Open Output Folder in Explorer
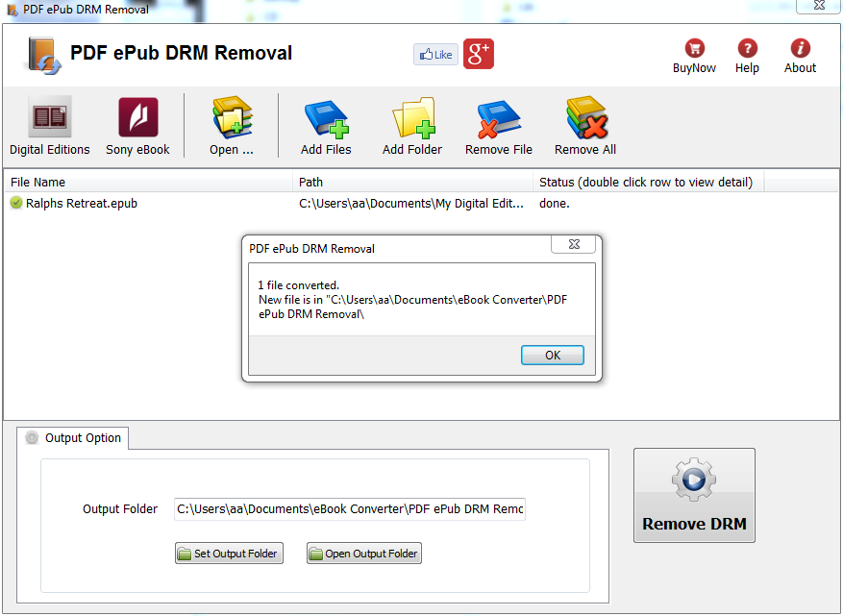The image size is (843, 616). pos(363,553)
